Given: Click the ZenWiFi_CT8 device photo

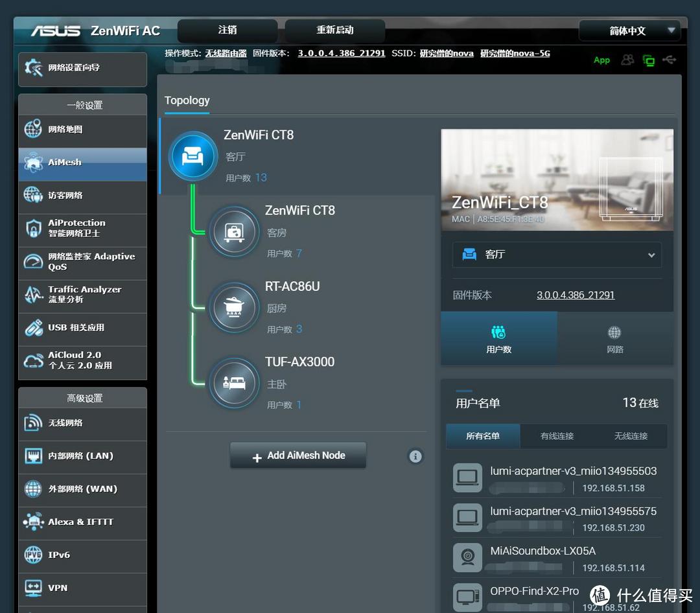Looking at the screenshot, I should [x=557, y=180].
